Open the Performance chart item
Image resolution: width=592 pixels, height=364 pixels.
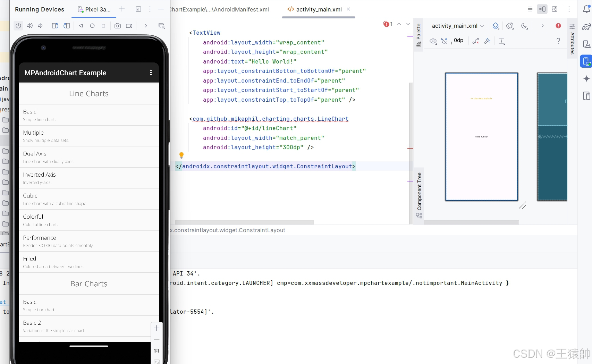tap(89, 241)
